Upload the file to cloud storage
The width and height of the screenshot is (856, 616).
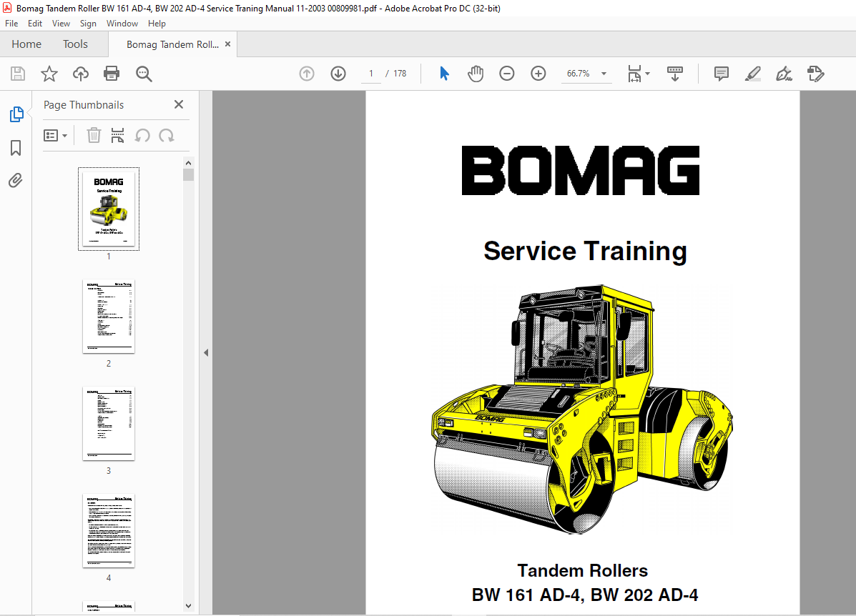coord(81,74)
